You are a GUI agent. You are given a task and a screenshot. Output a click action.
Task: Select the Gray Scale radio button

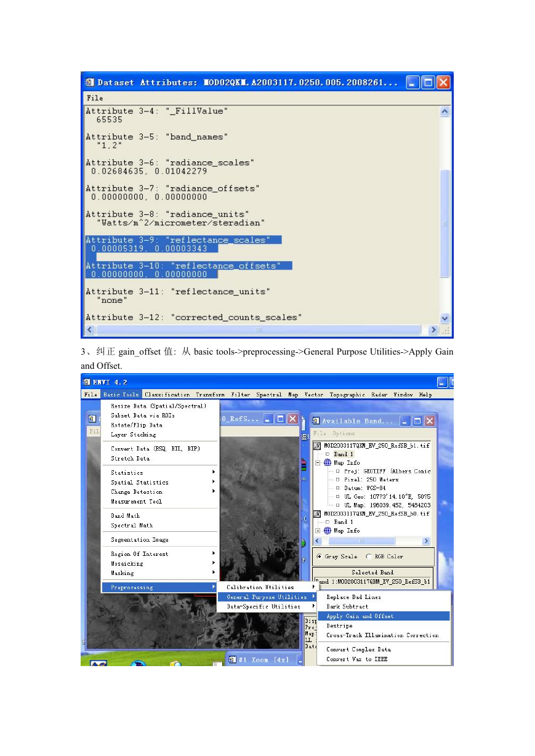point(319,557)
